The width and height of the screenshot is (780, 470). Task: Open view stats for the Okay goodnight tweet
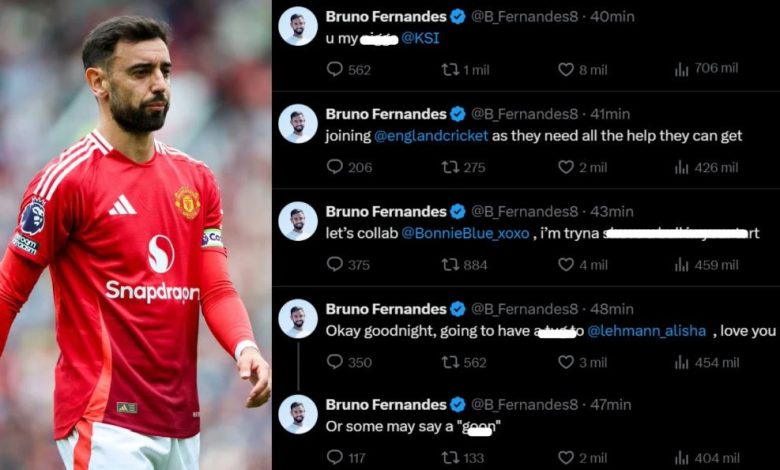pos(683,362)
